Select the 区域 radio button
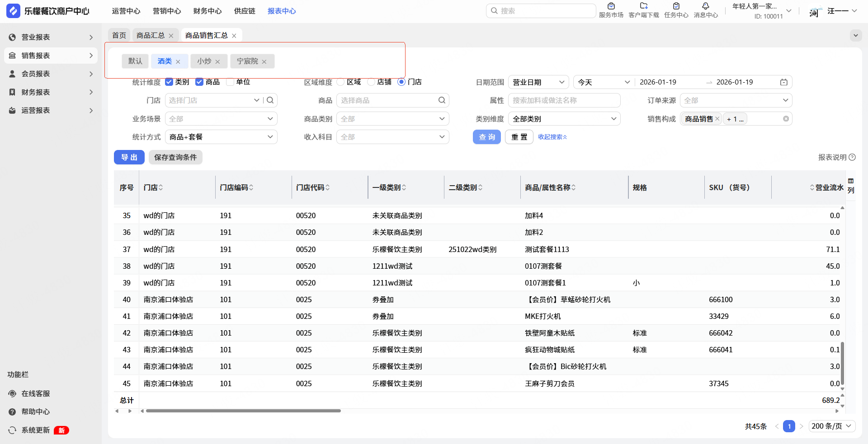Viewport: 868px width, 444px height. coord(341,82)
